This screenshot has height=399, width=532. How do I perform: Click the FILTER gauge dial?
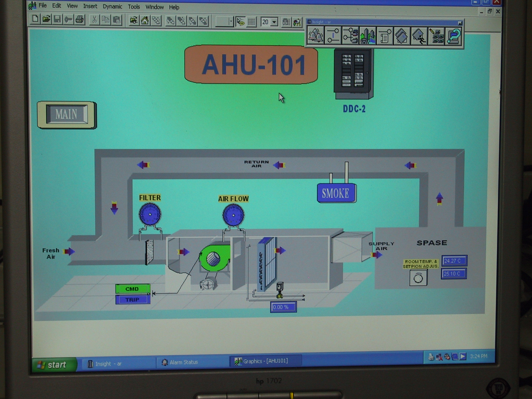click(150, 214)
